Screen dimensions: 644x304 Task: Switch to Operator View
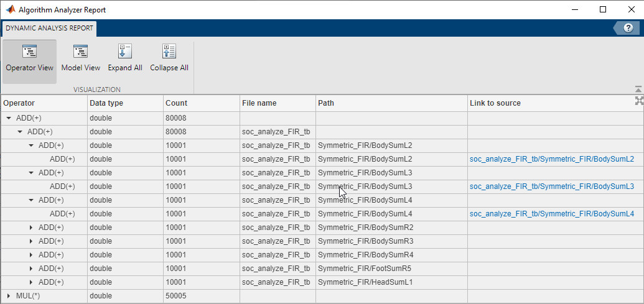pos(29,60)
